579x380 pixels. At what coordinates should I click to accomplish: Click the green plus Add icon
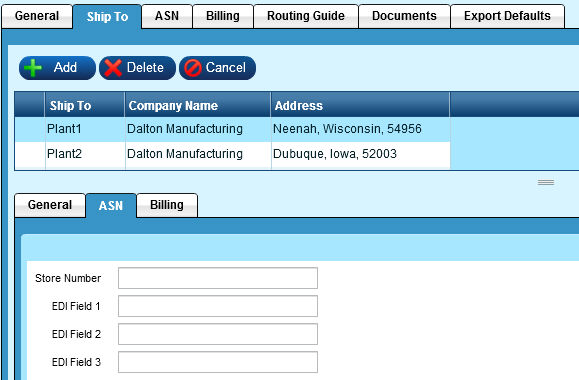click(33, 68)
